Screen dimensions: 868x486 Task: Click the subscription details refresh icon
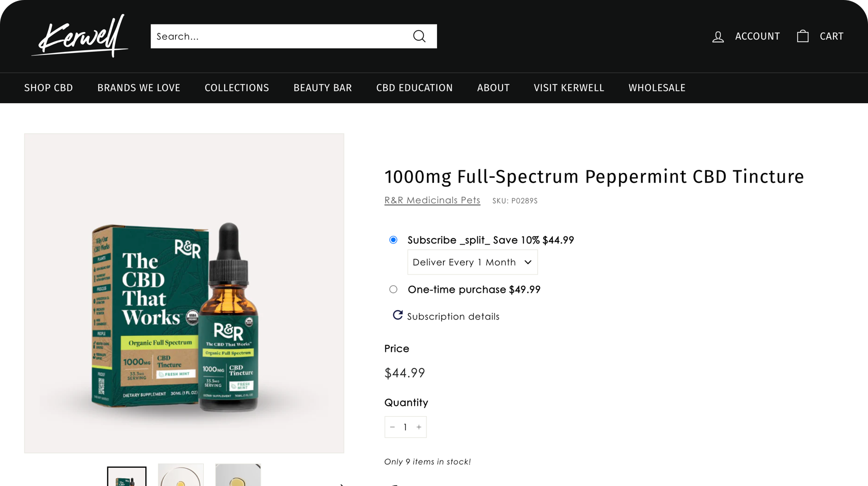(397, 316)
